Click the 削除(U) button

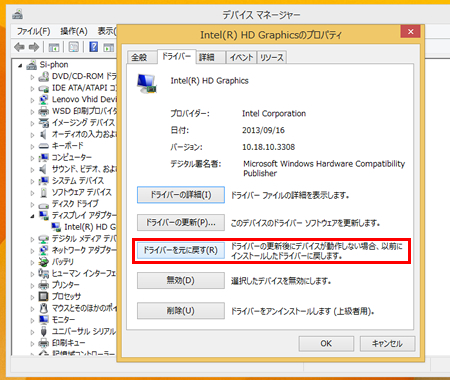tap(181, 311)
